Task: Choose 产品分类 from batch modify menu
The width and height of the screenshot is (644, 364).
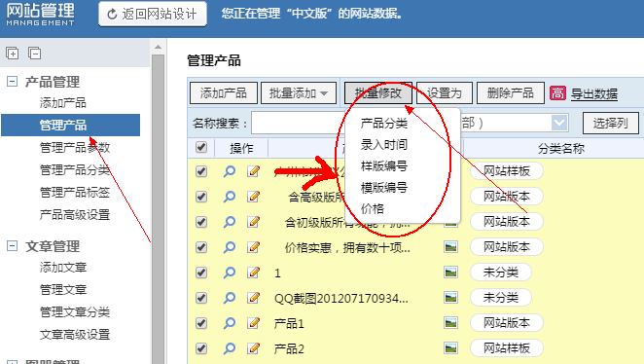Action: 384,124
